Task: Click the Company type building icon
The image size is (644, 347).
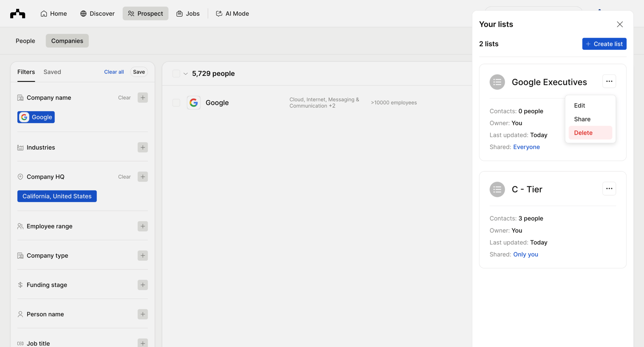Action: tap(20, 256)
